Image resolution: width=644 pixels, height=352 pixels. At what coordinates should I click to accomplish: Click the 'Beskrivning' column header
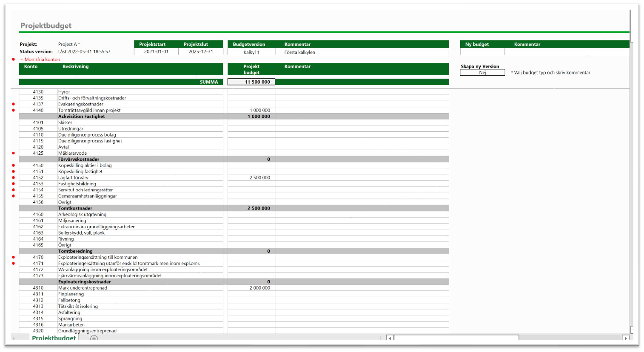76,67
